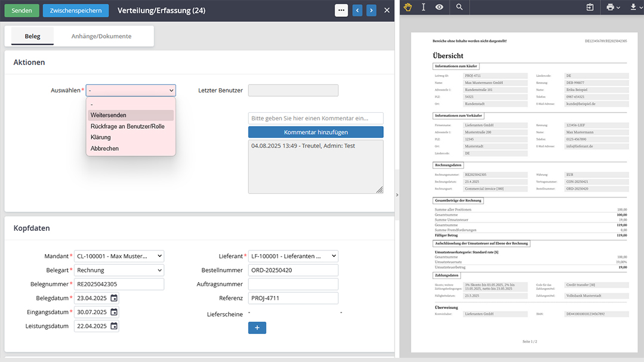Click the download icon in viewer
Screen dimensions: 644x362
(633, 7)
